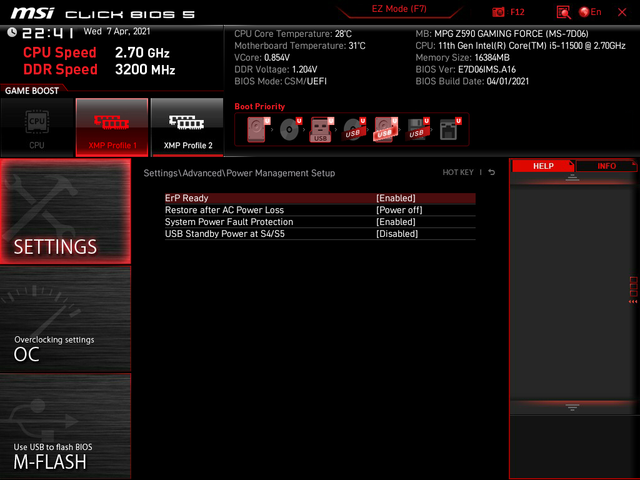Open M-FLASH to flash BIOS
The height and width of the screenshot is (480, 640).
65,426
